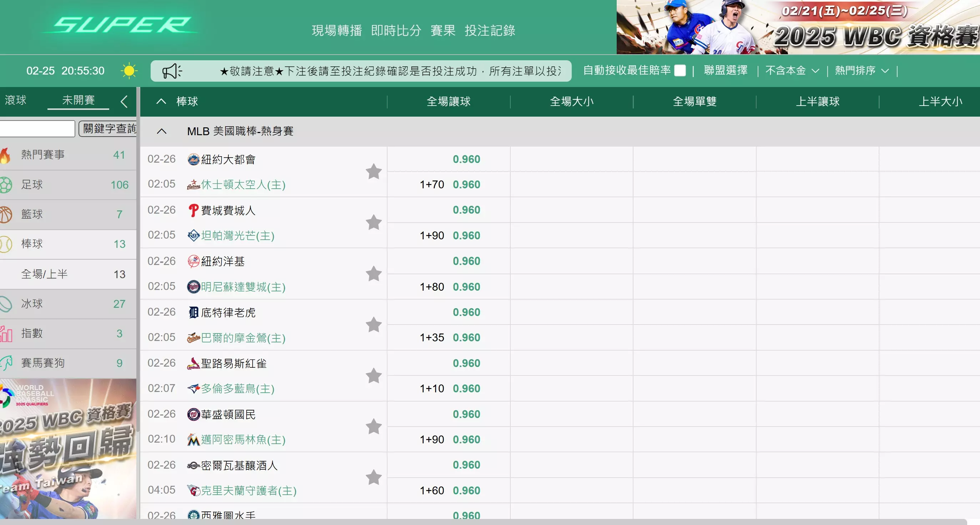The width and height of the screenshot is (980, 525).
Task: Favorite the 密爾瓦基釀酒人 match star
Action: [x=374, y=478]
